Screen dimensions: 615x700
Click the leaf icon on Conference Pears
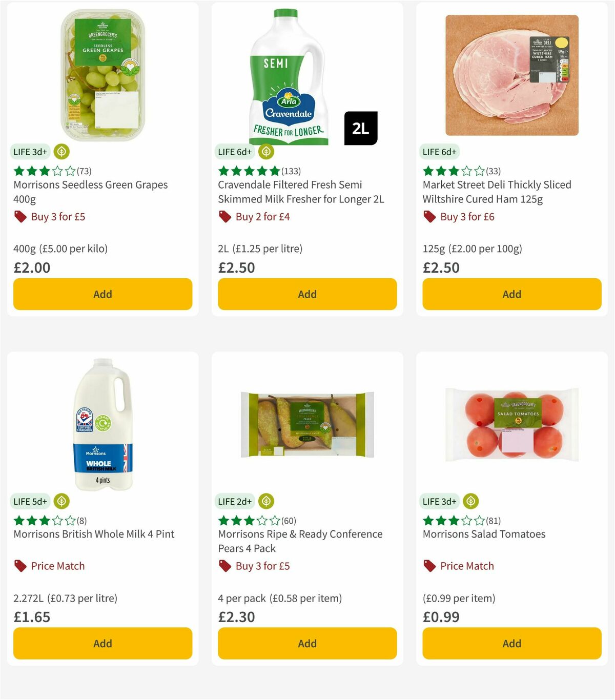pos(265,501)
